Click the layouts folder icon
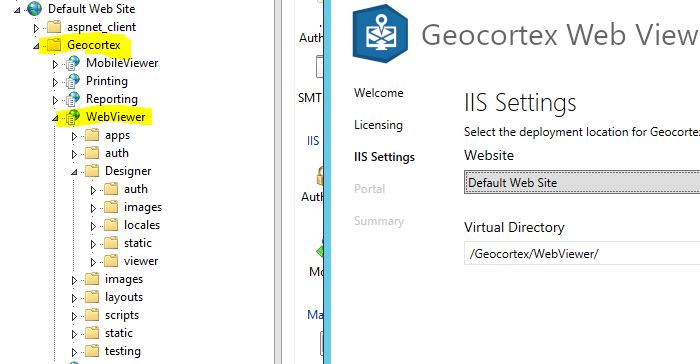Viewport: 700px width, 364px height. pyautogui.click(x=92, y=297)
